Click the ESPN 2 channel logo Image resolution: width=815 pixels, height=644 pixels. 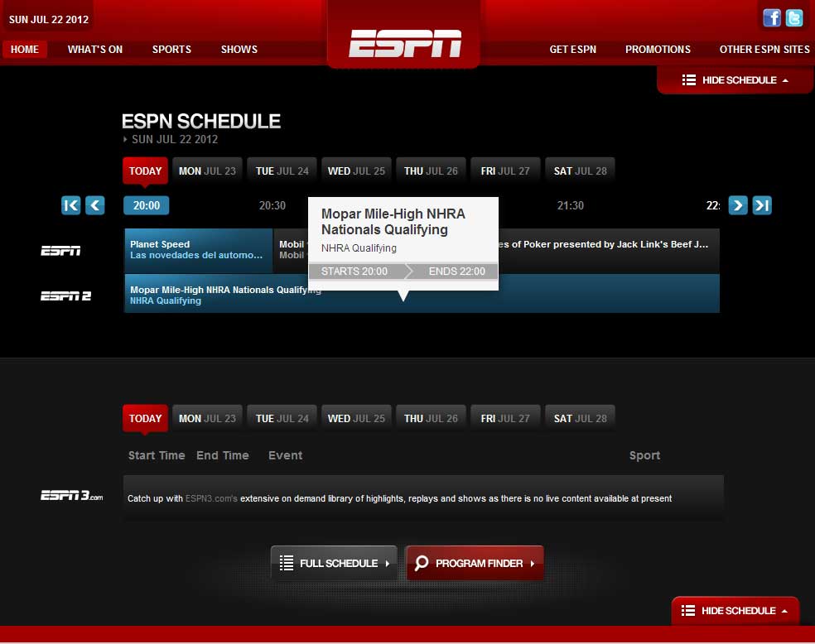pos(66,296)
